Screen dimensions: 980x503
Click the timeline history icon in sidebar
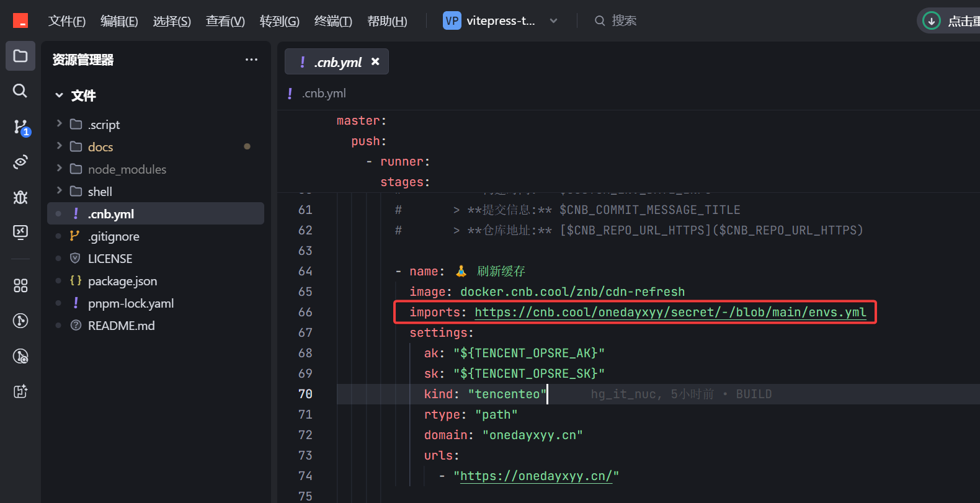click(20, 356)
